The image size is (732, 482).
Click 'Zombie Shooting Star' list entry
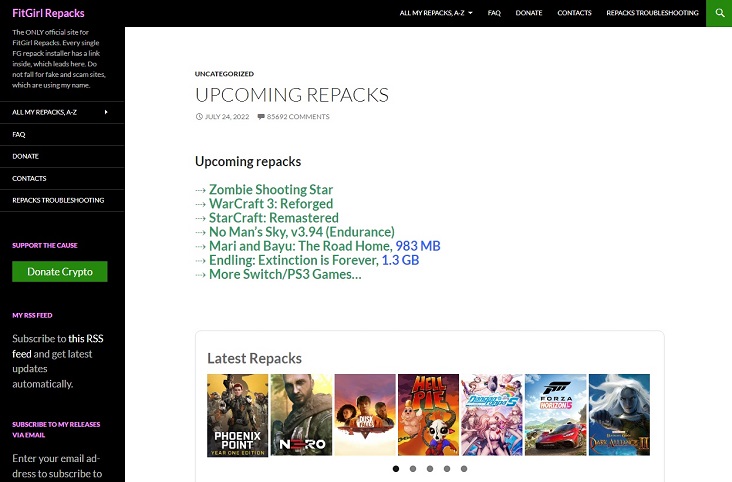click(271, 190)
